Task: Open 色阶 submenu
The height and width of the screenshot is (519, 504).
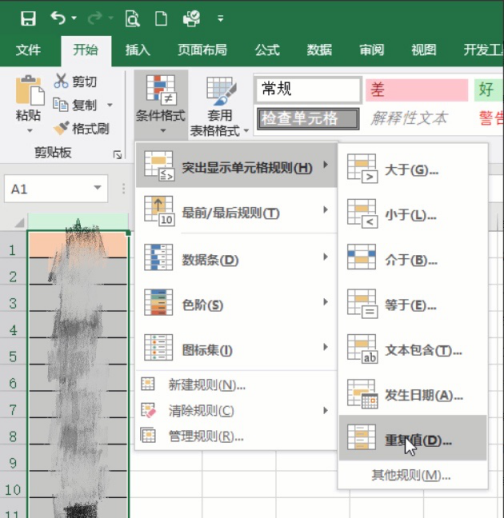Action: coord(236,303)
